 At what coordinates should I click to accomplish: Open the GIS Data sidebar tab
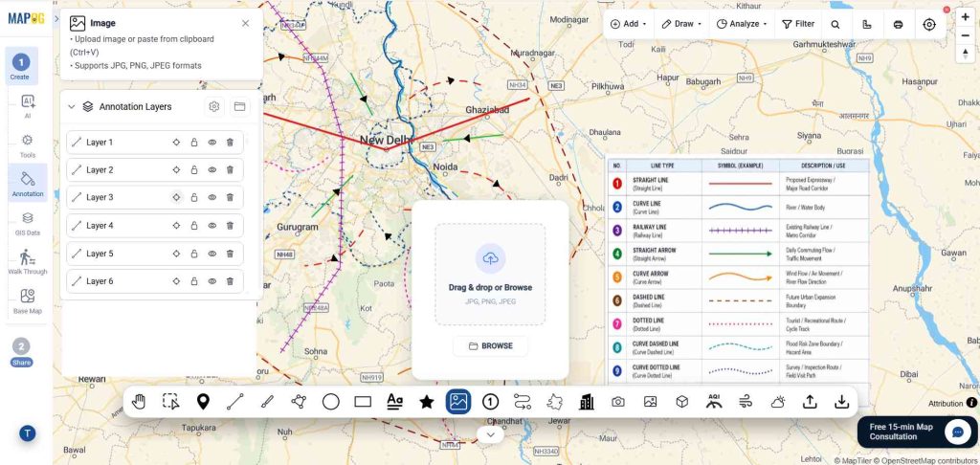coord(28,223)
